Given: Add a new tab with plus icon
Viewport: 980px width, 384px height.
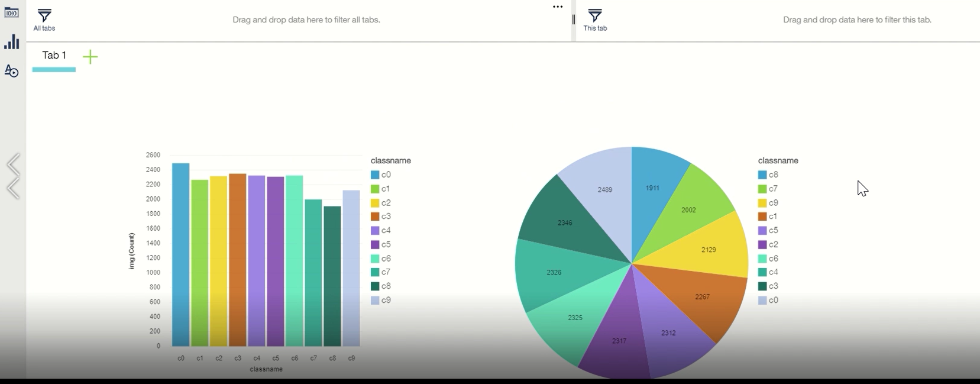Looking at the screenshot, I should click(90, 57).
